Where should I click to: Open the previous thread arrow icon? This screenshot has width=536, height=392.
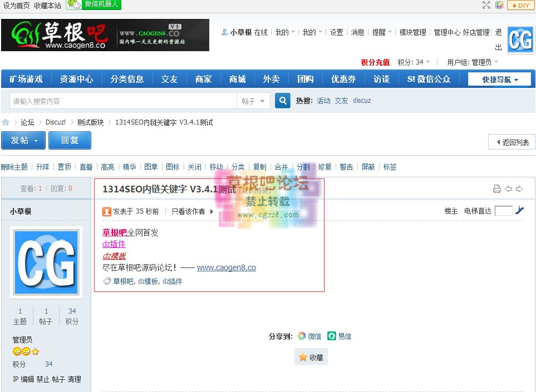pos(508,188)
